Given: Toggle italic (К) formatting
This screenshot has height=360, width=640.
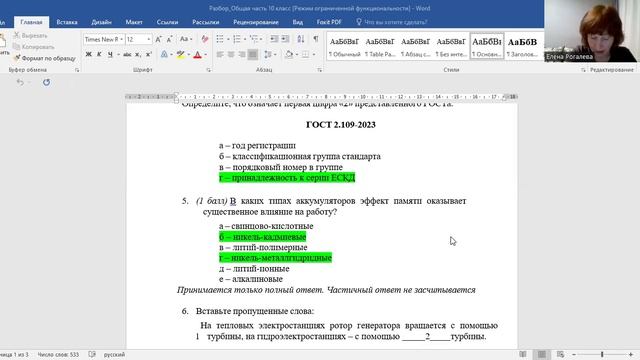Looking at the screenshot, I should point(99,54).
